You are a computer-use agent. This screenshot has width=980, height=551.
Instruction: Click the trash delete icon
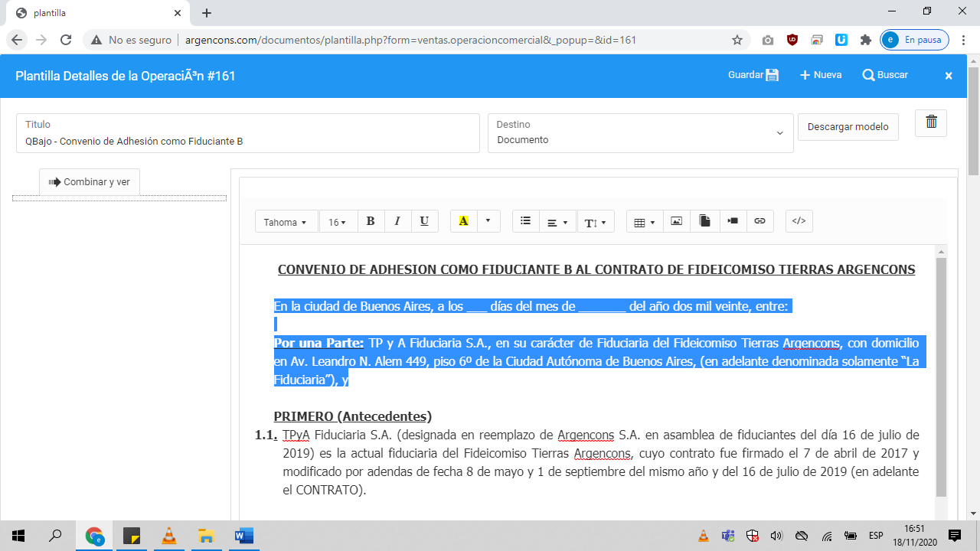[x=931, y=122]
